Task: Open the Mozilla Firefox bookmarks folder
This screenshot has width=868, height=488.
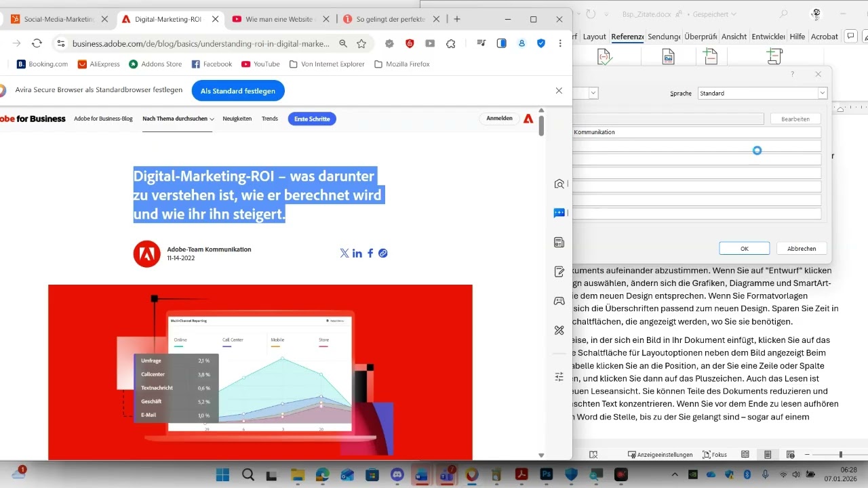Action: pos(402,64)
